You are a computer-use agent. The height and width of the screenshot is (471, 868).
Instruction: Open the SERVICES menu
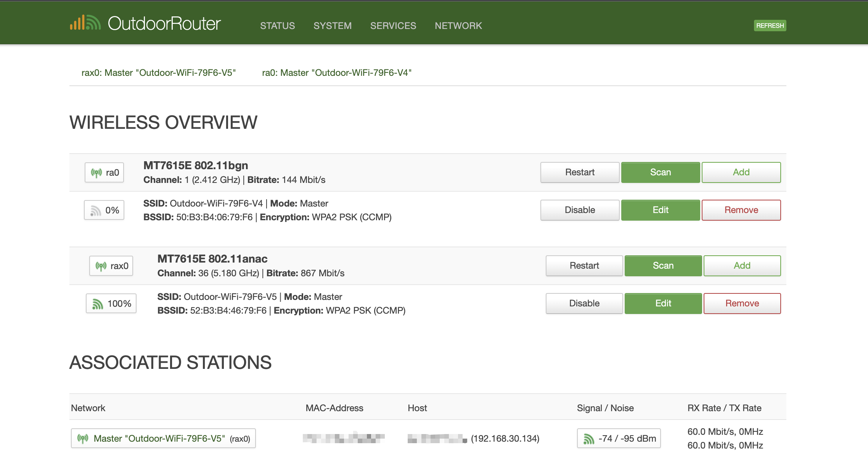tap(393, 26)
